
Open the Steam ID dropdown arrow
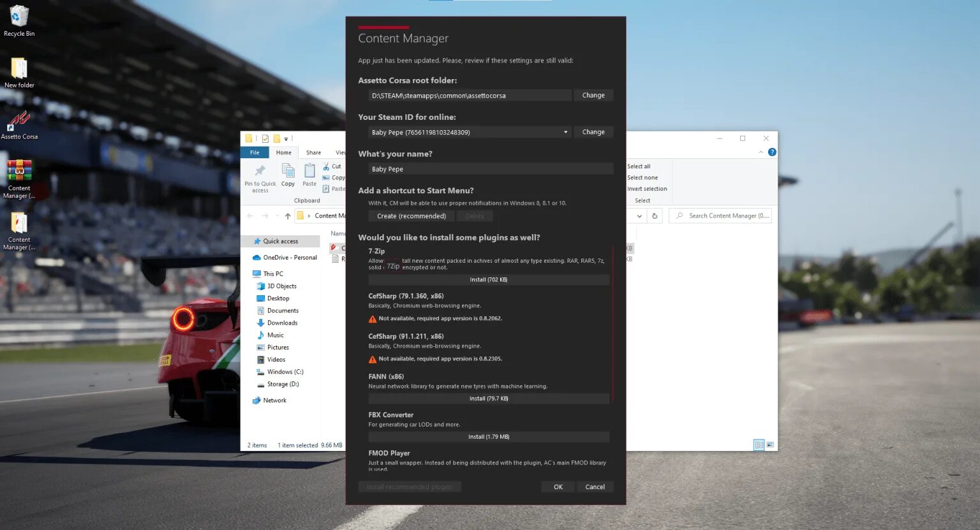point(565,132)
